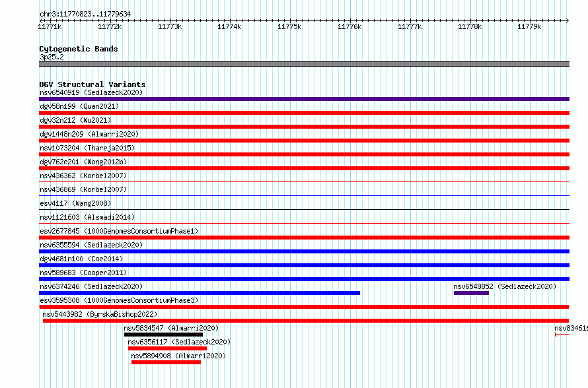588x388 pixels.
Task: Click the red dgv32n212 variant bar
Action: coord(304,127)
